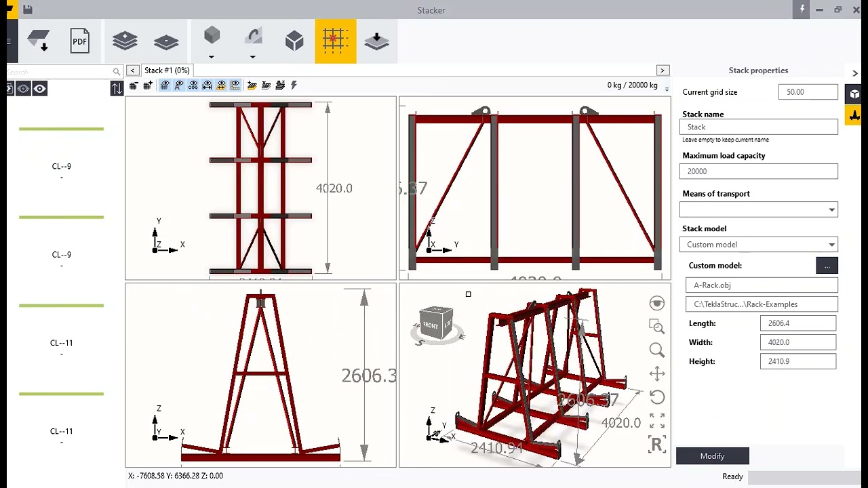Toggle the eye with grid visibility option
The width and height of the screenshot is (868, 488).
[165, 85]
